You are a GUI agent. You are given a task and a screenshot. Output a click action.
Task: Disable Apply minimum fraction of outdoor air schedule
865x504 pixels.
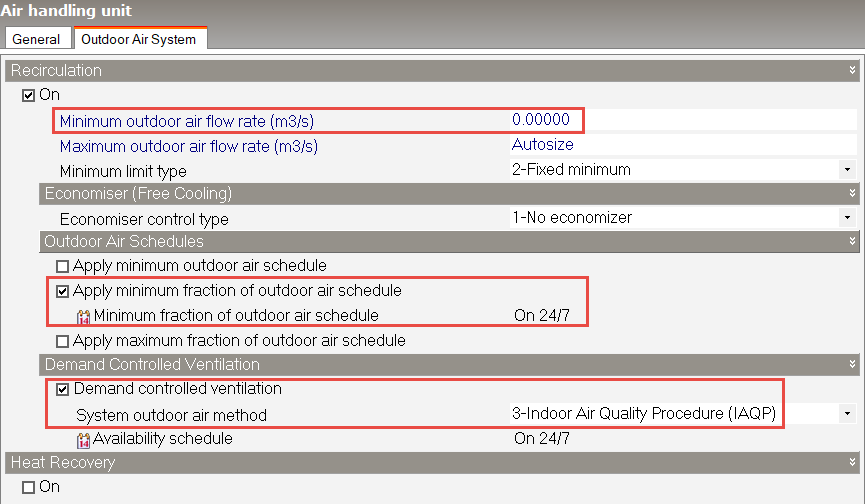(64, 291)
